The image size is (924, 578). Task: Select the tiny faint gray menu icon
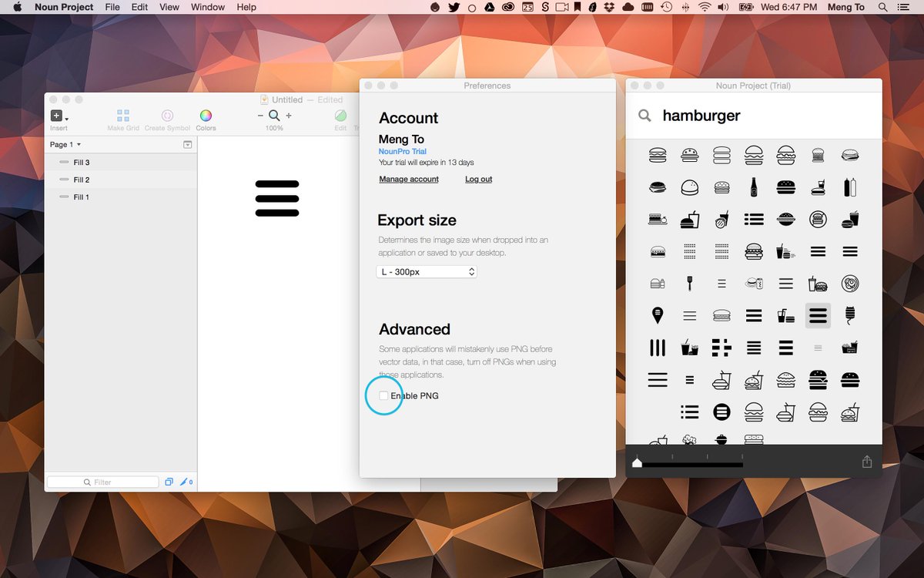click(818, 348)
